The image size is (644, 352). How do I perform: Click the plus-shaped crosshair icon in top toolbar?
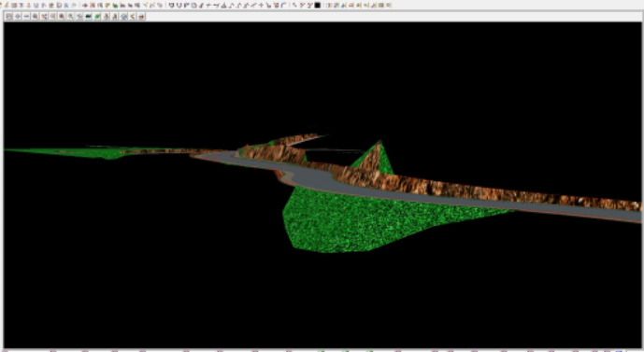(261, 5)
